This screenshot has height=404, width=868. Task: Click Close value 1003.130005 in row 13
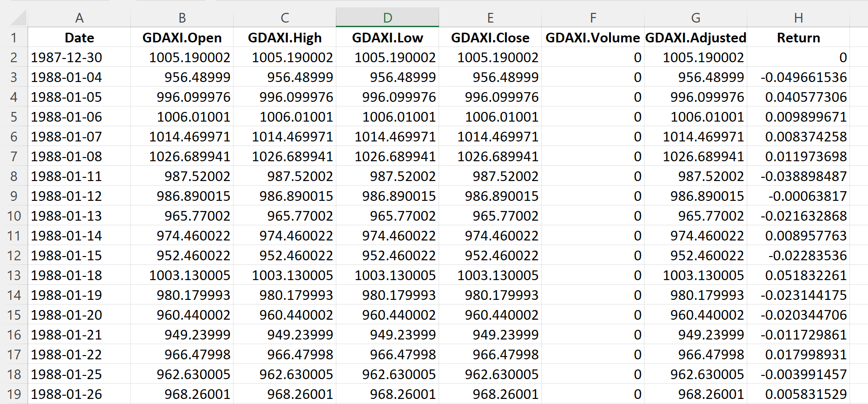pyautogui.click(x=490, y=275)
